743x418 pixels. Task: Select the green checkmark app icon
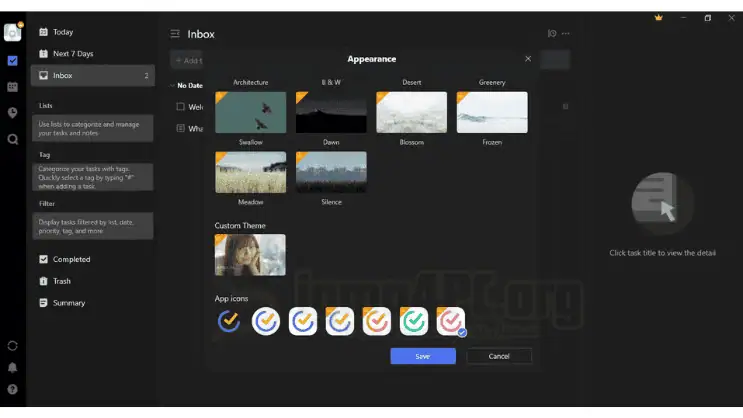pyautogui.click(x=414, y=321)
